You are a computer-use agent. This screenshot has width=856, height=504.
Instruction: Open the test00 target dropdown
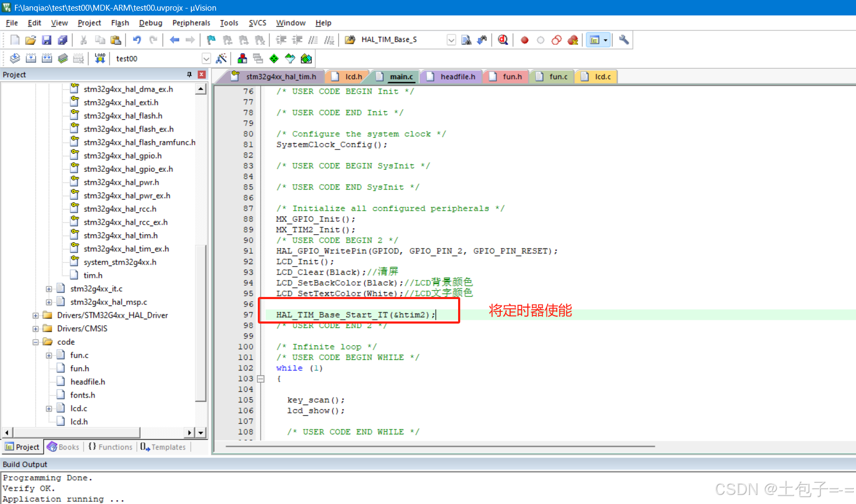[206, 59]
